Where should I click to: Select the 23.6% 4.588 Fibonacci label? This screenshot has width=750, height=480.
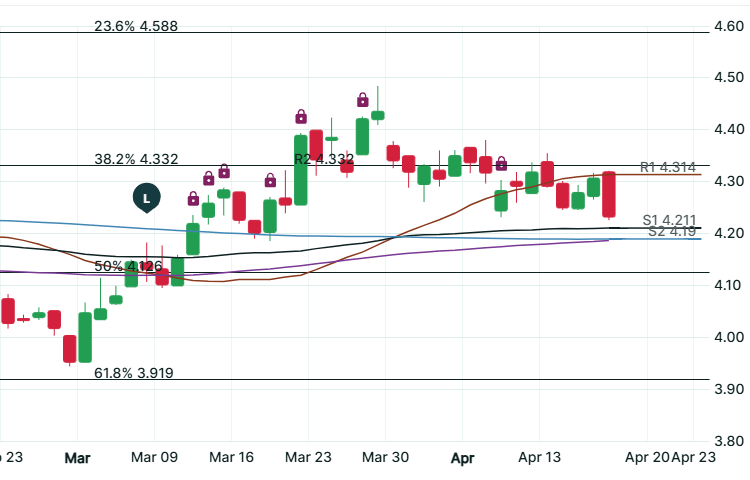click(136, 26)
